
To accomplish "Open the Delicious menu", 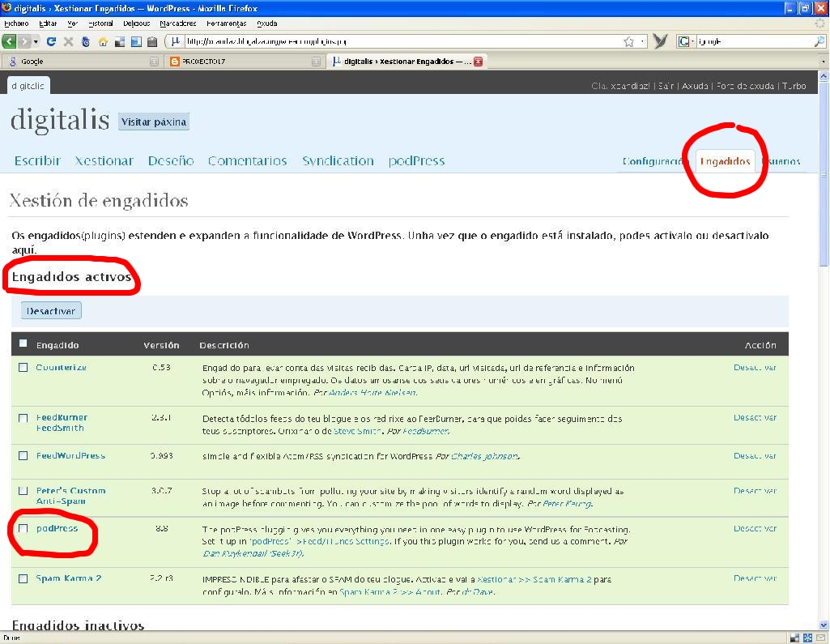I will (137, 23).
